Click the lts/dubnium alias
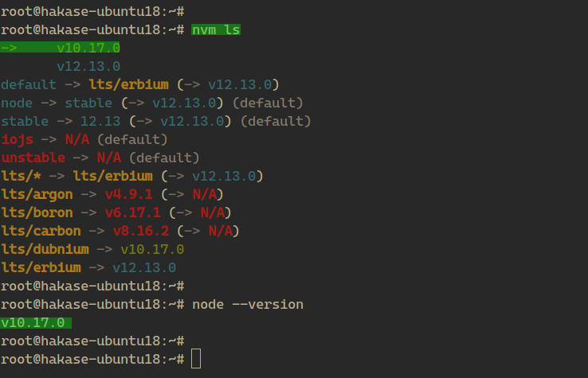The image size is (588, 378). [x=45, y=249]
